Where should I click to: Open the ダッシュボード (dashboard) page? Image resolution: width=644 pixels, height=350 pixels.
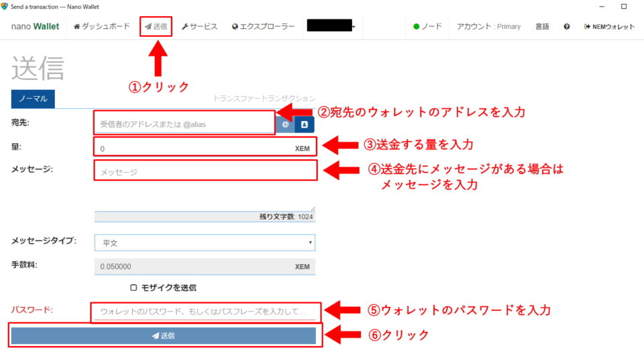click(101, 26)
